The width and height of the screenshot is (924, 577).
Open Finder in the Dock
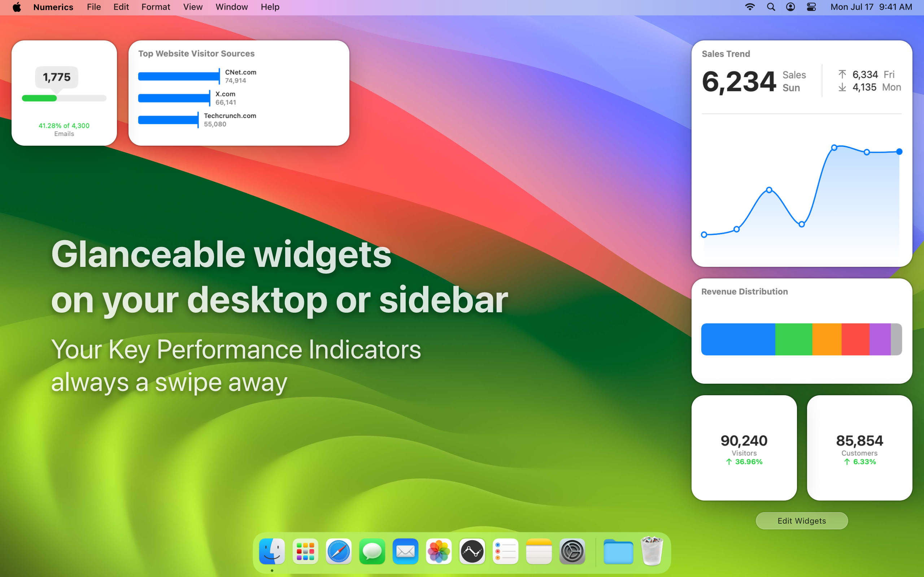(272, 551)
